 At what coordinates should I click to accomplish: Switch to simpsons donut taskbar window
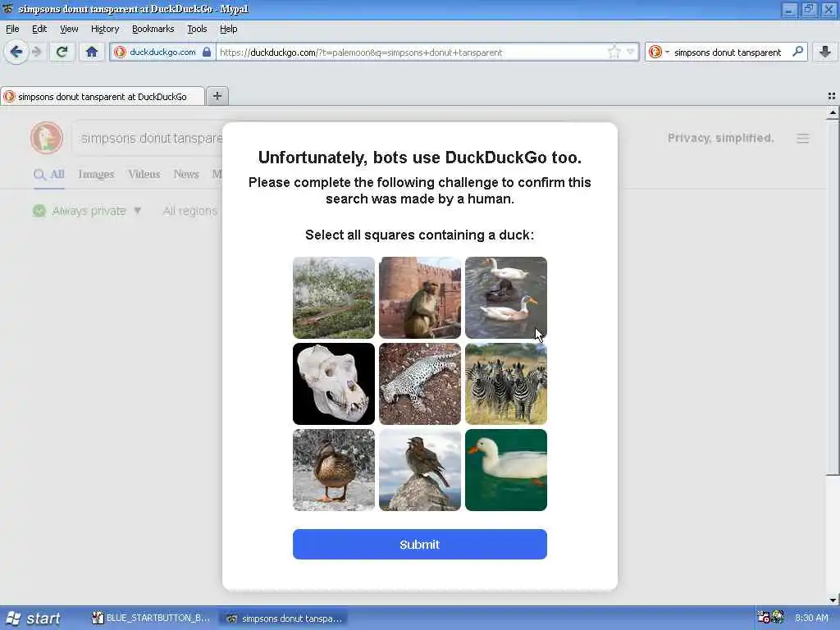[285, 619]
